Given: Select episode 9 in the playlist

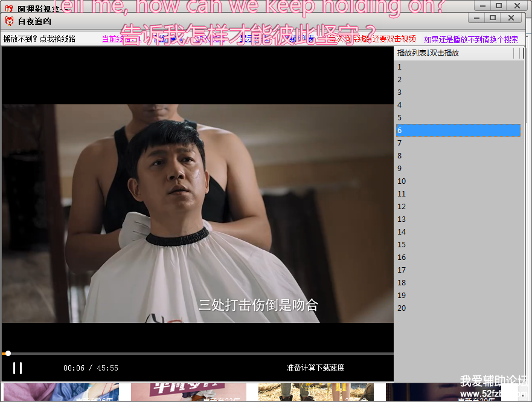Looking at the screenshot, I should 458,169.
